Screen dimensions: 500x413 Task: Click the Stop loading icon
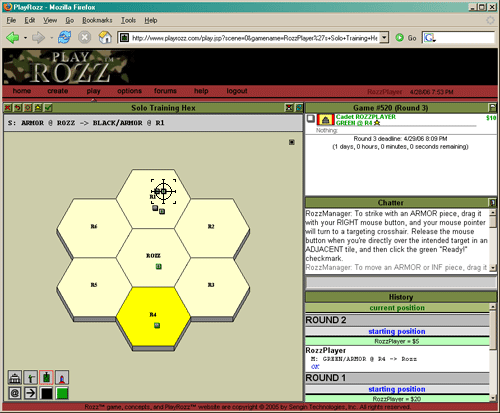pyautogui.click(x=85, y=37)
